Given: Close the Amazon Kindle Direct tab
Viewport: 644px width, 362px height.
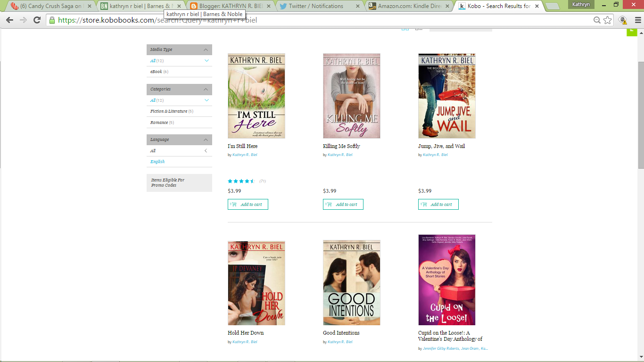Looking at the screenshot, I should (447, 6).
